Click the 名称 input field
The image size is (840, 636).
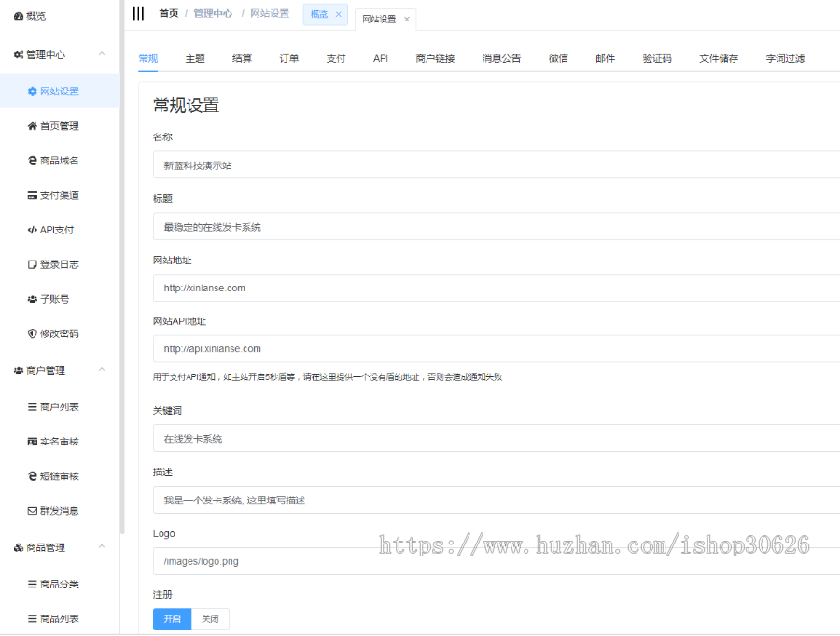(x=420, y=165)
